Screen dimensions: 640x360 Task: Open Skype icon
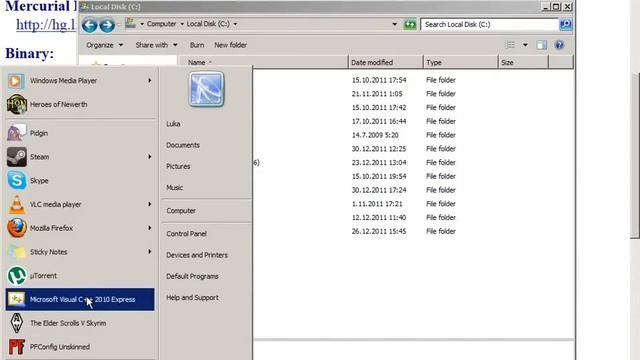16,180
